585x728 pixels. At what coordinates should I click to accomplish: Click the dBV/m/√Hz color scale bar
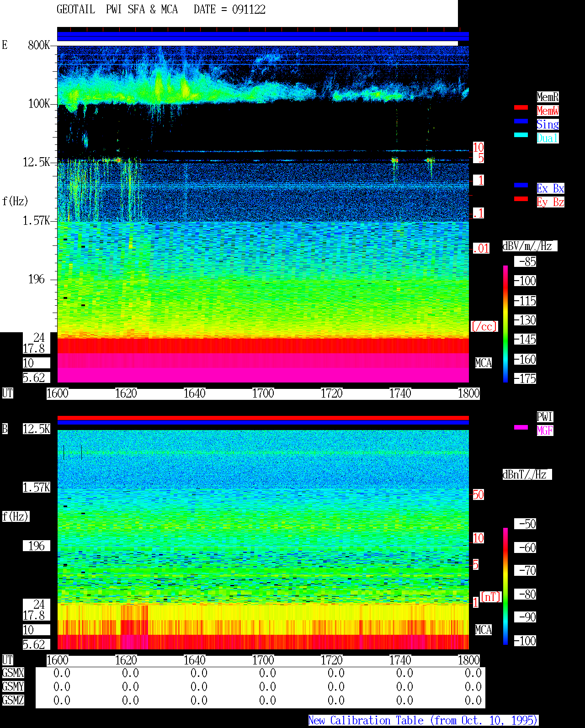(x=505, y=324)
